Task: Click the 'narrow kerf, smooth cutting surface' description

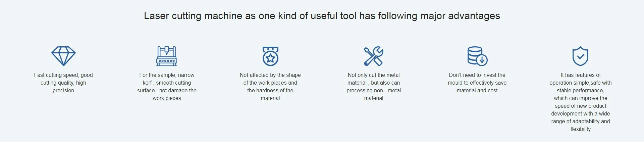Action: click(167, 87)
